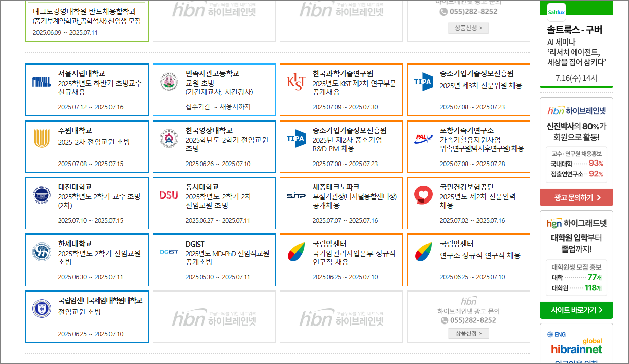The height and width of the screenshot is (364, 629).
Task: Click 국립암센터 logo beside 연구소 정규직 posting
Action: 423,252
